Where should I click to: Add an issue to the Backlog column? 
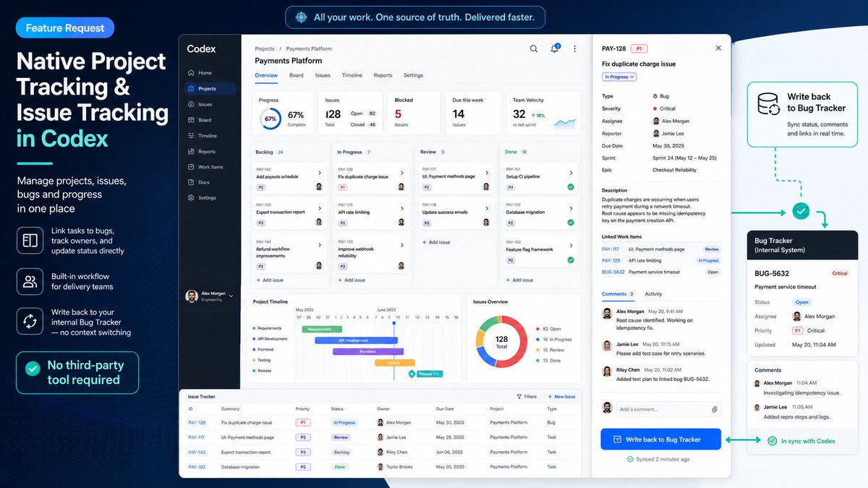(x=270, y=280)
